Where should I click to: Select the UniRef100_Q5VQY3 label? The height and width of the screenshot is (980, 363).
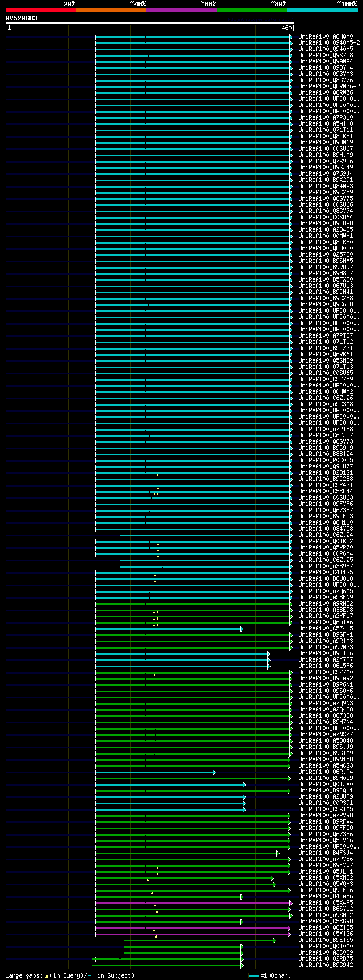tap(325, 884)
